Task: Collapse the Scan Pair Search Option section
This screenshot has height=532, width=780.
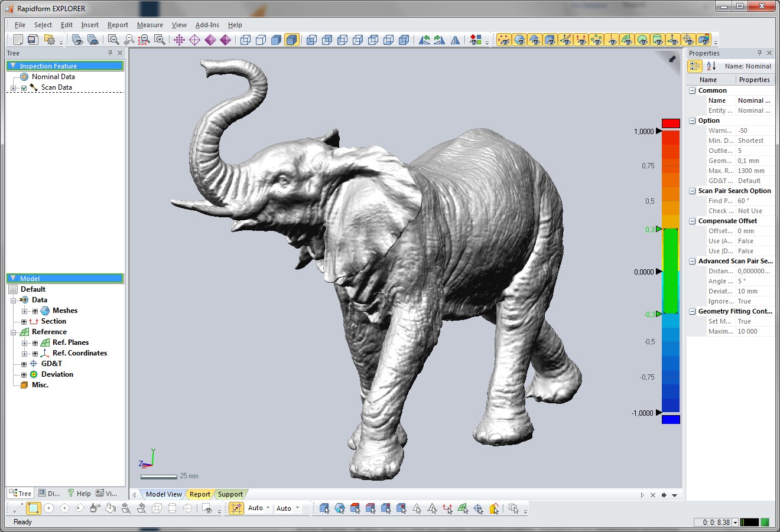Action: (x=692, y=191)
